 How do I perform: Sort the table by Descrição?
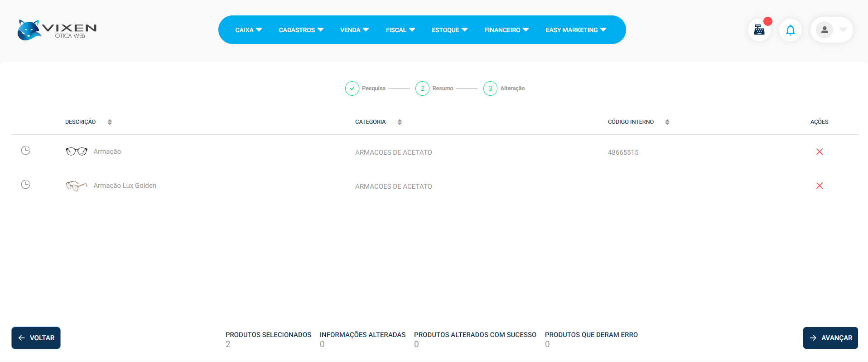(x=109, y=122)
